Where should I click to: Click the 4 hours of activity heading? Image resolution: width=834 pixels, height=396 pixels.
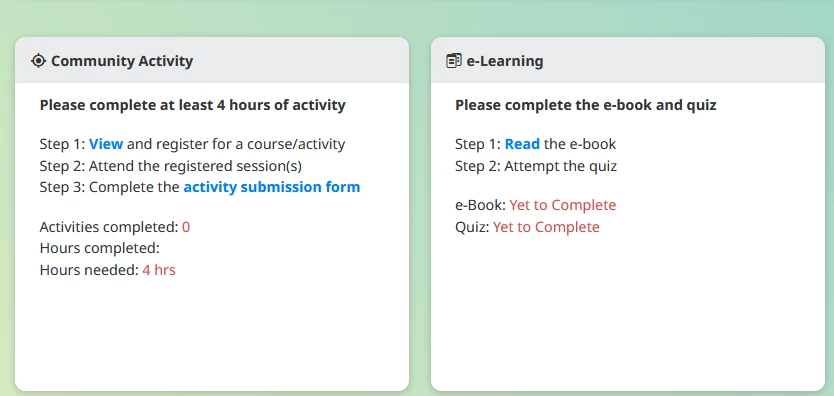[x=193, y=105]
